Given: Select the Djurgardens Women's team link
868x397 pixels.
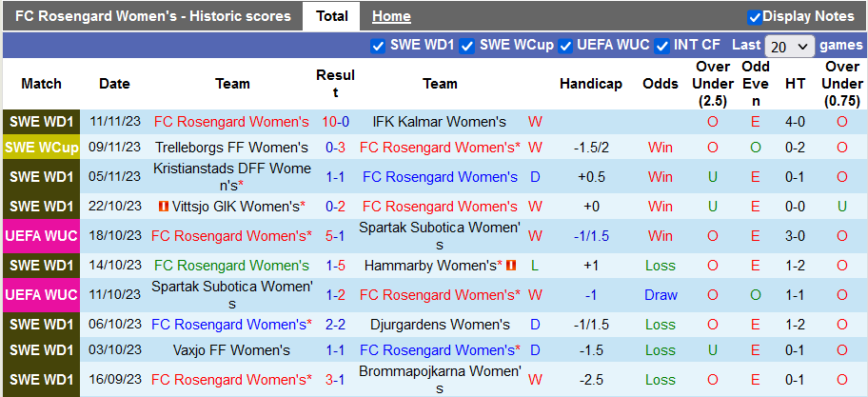Looking at the screenshot, I should click(440, 325).
